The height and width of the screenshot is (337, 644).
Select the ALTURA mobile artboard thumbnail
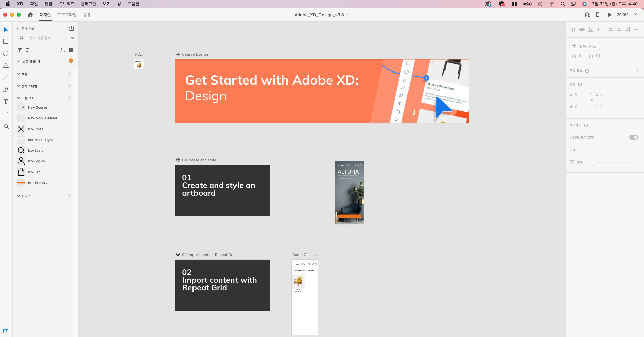[x=350, y=193]
